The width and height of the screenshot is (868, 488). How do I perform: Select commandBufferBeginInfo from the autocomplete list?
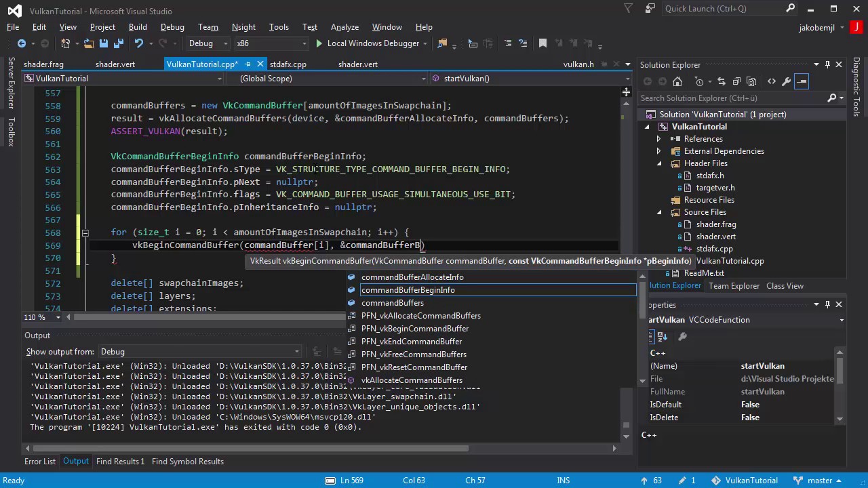click(x=408, y=290)
